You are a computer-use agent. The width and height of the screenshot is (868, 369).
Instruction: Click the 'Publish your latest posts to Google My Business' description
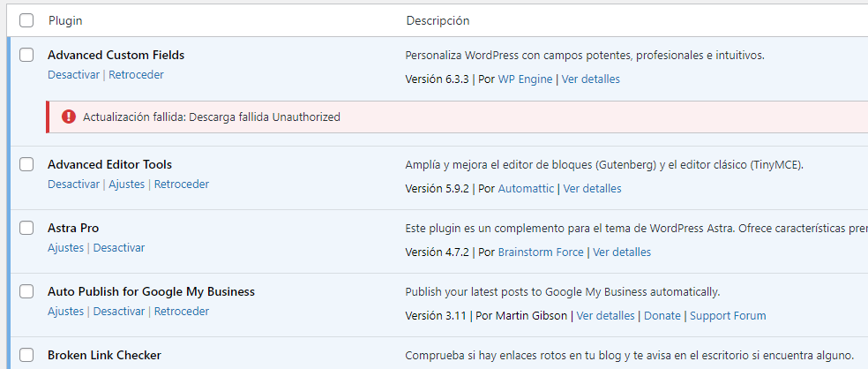click(x=563, y=292)
